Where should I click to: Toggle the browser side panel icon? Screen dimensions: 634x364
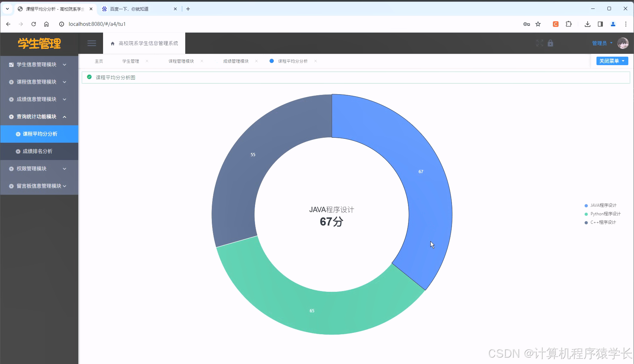[600, 24]
